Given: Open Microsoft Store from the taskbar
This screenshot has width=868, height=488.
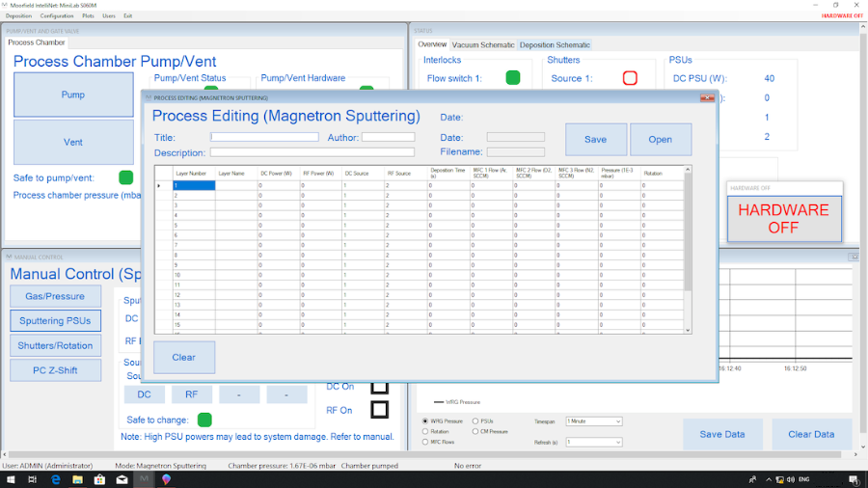Looking at the screenshot, I should pos(99,479).
